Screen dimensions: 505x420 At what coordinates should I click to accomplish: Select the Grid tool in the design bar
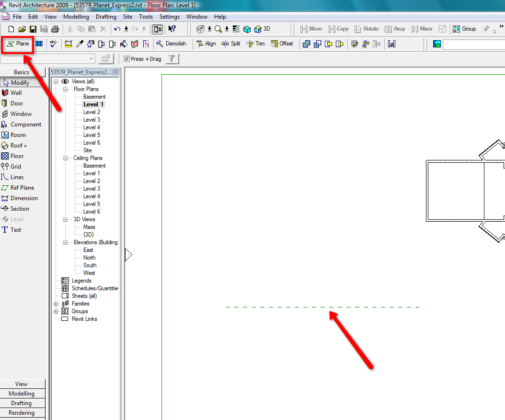point(11,167)
